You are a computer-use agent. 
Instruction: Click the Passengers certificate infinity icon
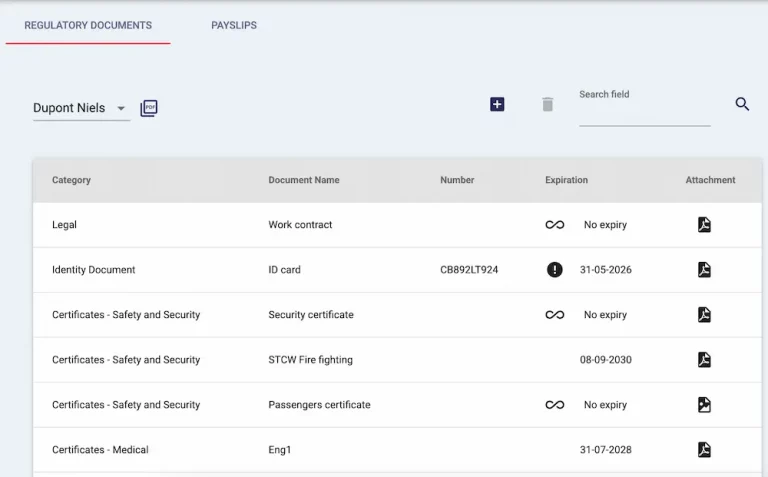tap(555, 405)
